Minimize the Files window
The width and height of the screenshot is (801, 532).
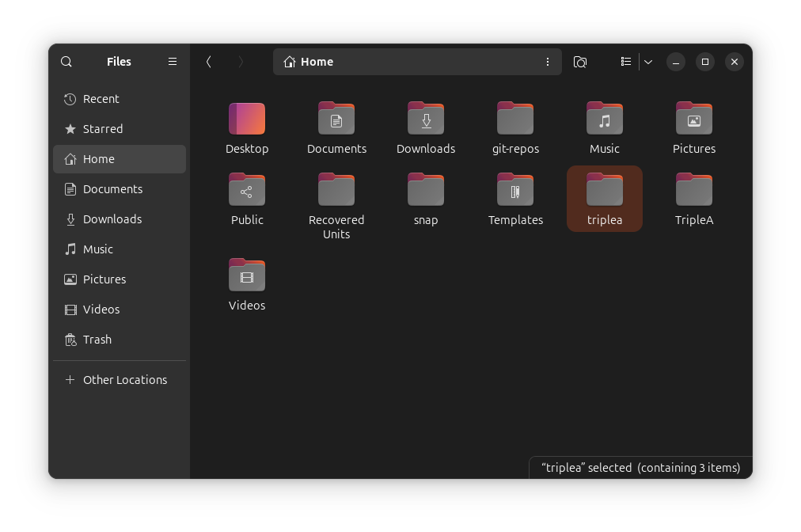(x=676, y=62)
